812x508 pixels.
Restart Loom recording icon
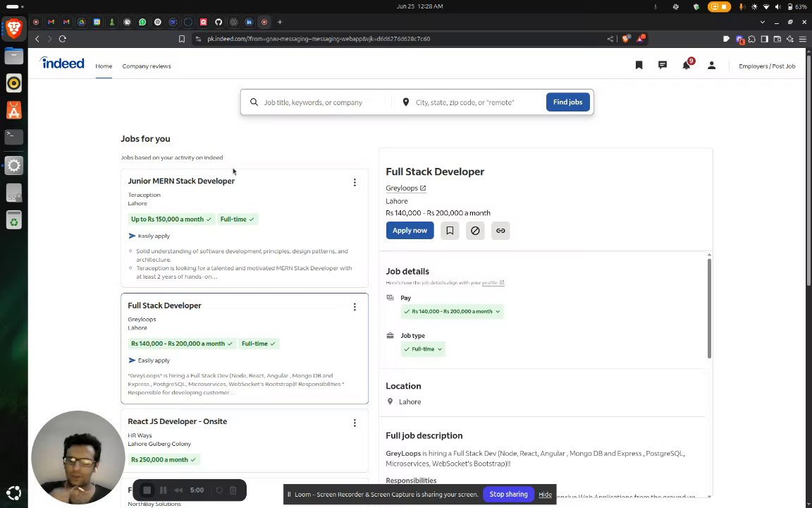(219, 490)
